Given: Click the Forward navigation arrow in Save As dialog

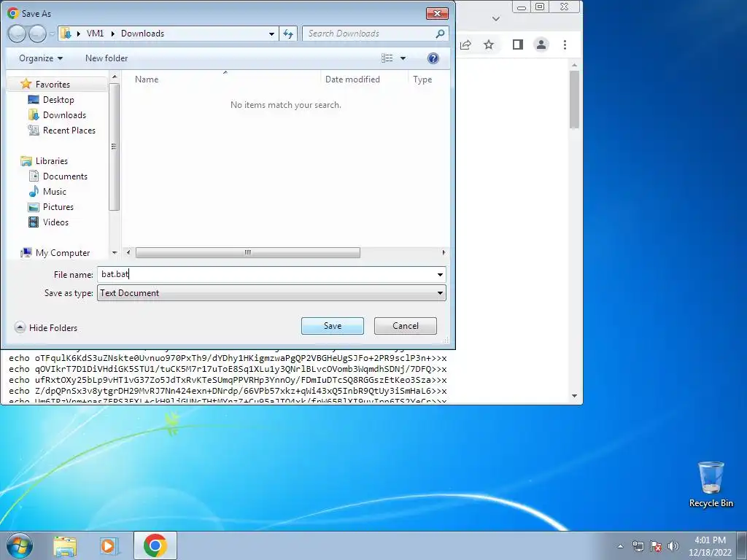Looking at the screenshot, I should click(37, 34).
